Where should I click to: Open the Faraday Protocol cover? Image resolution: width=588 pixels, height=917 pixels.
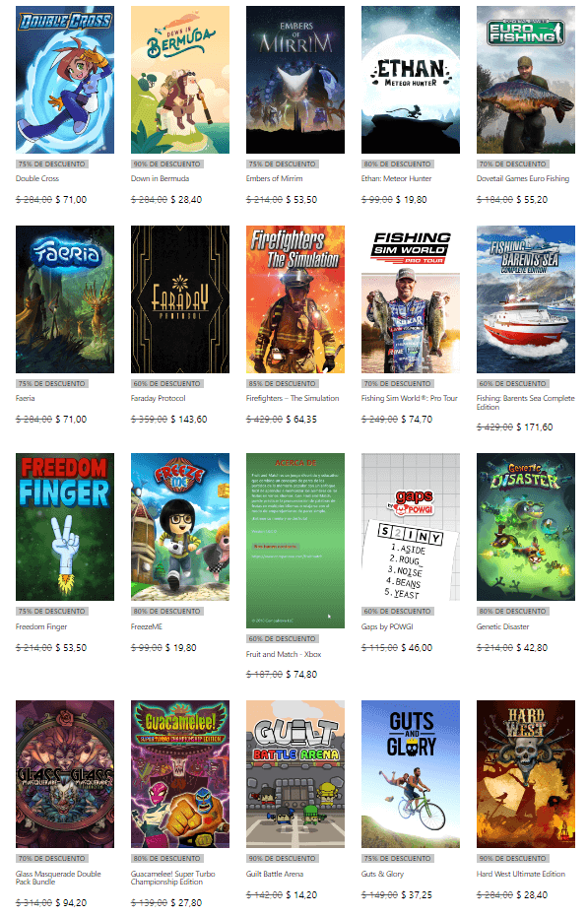coord(180,299)
